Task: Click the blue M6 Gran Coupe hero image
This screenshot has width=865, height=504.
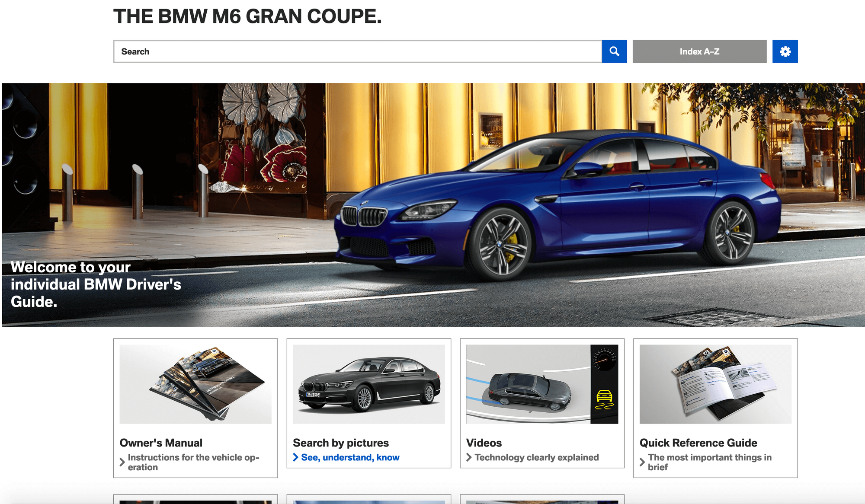Action: pyautogui.click(x=433, y=204)
